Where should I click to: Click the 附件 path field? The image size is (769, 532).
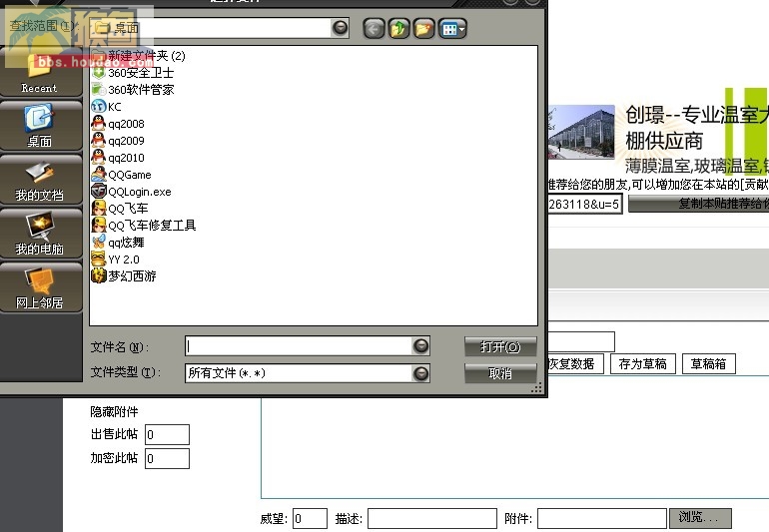point(602,518)
